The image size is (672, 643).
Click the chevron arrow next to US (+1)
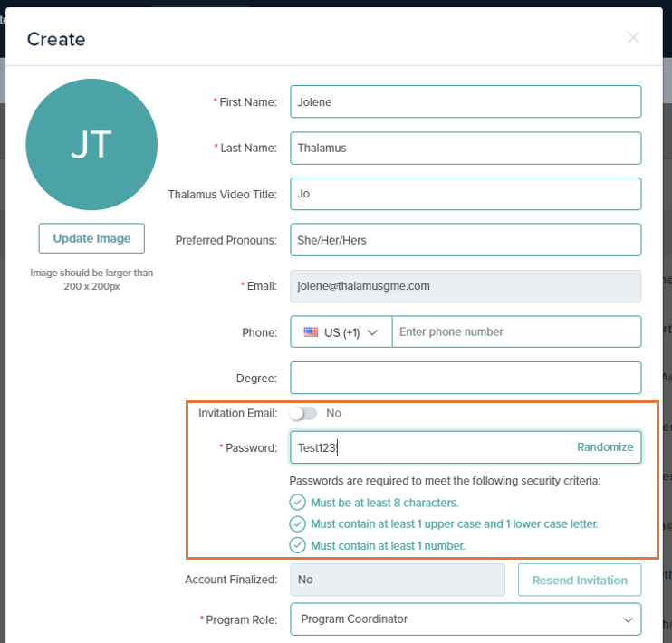372,332
